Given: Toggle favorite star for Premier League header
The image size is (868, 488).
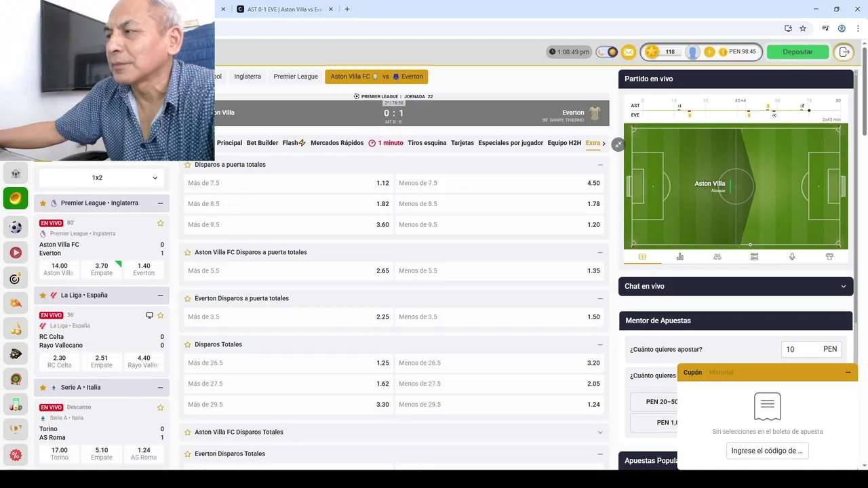Looking at the screenshot, I should pos(43,203).
